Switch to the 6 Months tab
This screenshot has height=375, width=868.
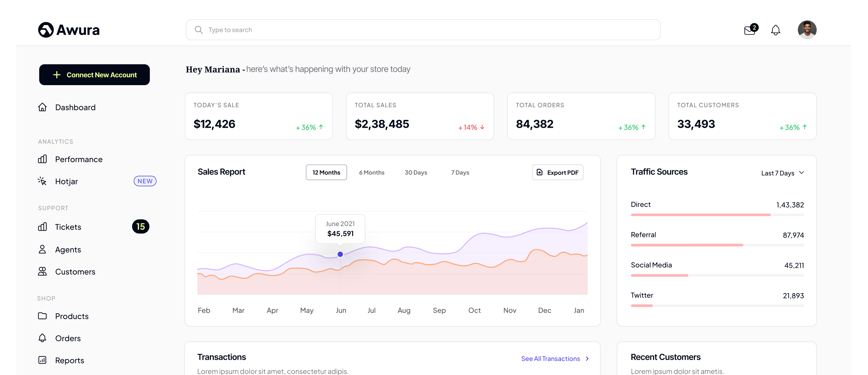372,173
